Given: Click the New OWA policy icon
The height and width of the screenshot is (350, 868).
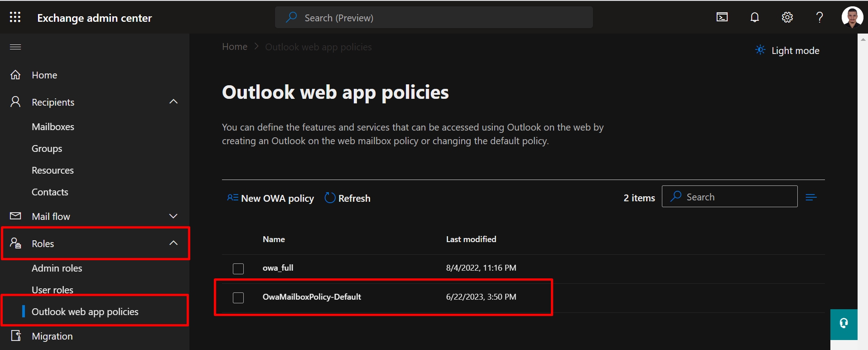Looking at the screenshot, I should click(232, 198).
